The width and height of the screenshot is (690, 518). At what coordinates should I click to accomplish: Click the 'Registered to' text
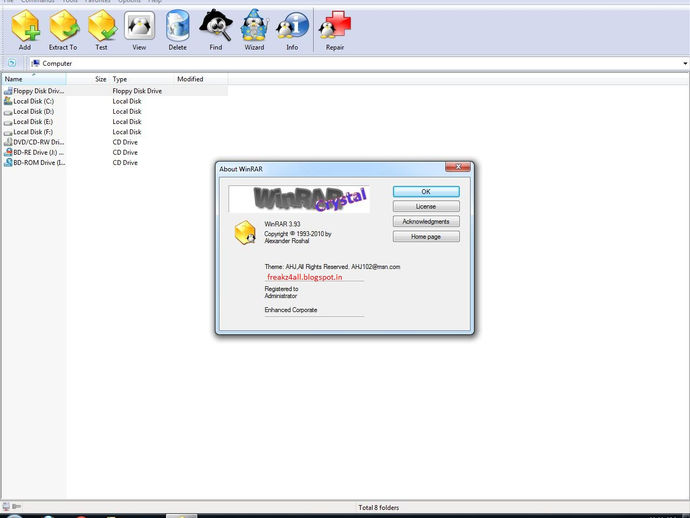pyautogui.click(x=281, y=289)
